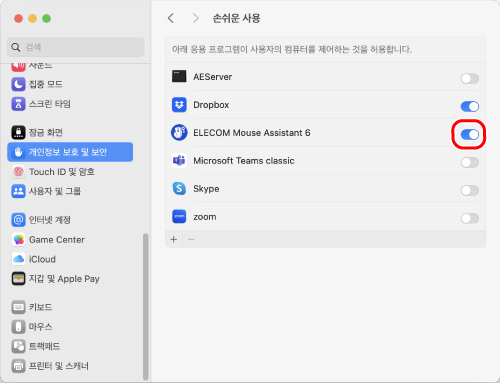
Task: Turn on Skype accessibility toggle
Action: [470, 191]
